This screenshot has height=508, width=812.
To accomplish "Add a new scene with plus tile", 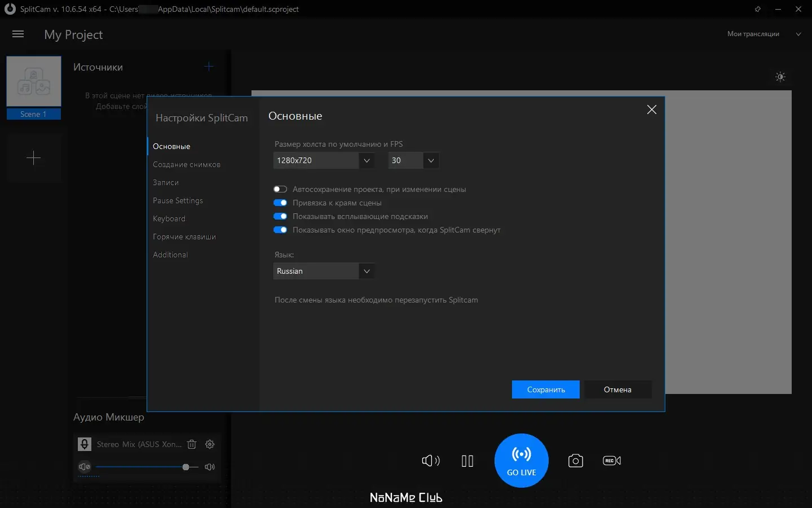I will pos(34,158).
